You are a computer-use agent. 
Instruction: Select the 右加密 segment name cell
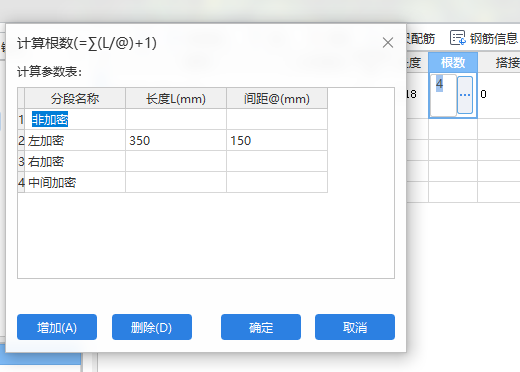click(x=75, y=161)
